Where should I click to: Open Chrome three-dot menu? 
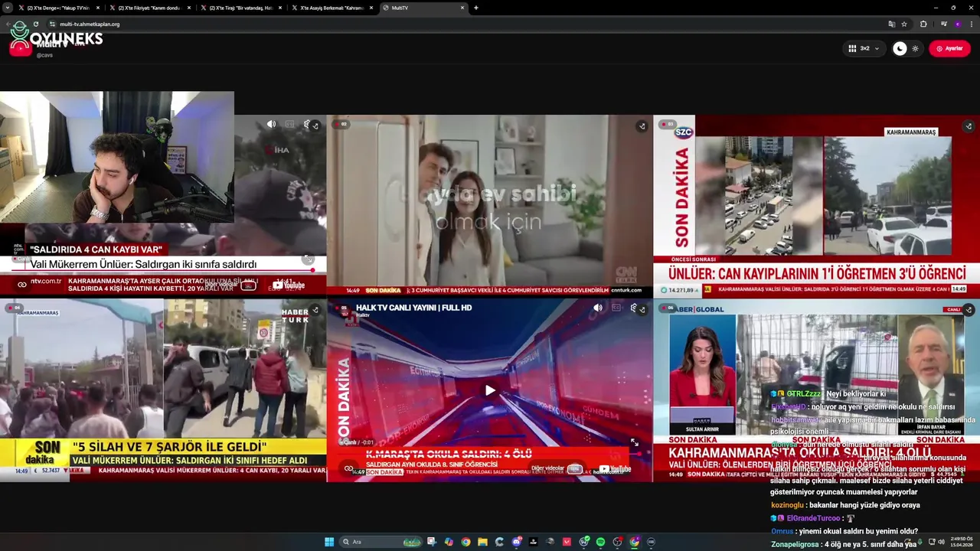point(972,24)
